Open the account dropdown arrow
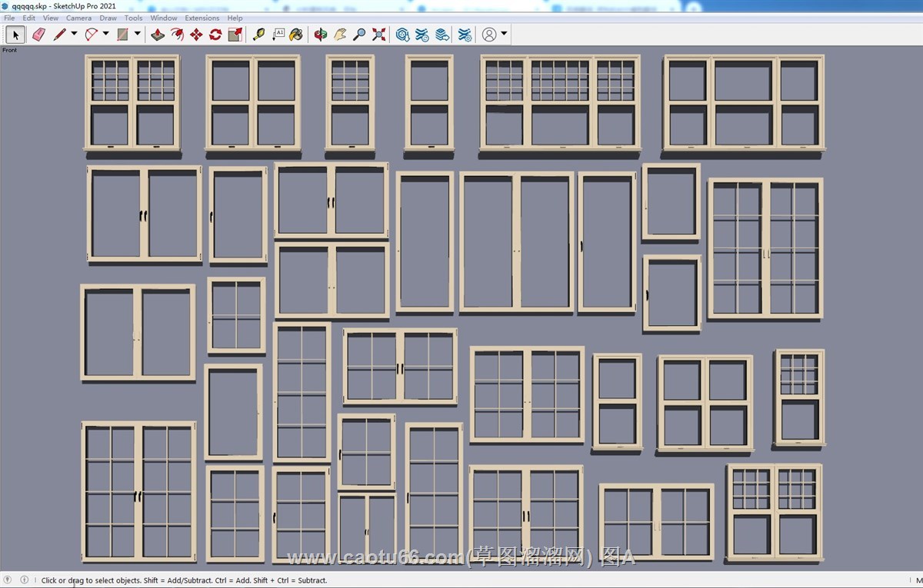The width and height of the screenshot is (923, 588). tap(504, 34)
